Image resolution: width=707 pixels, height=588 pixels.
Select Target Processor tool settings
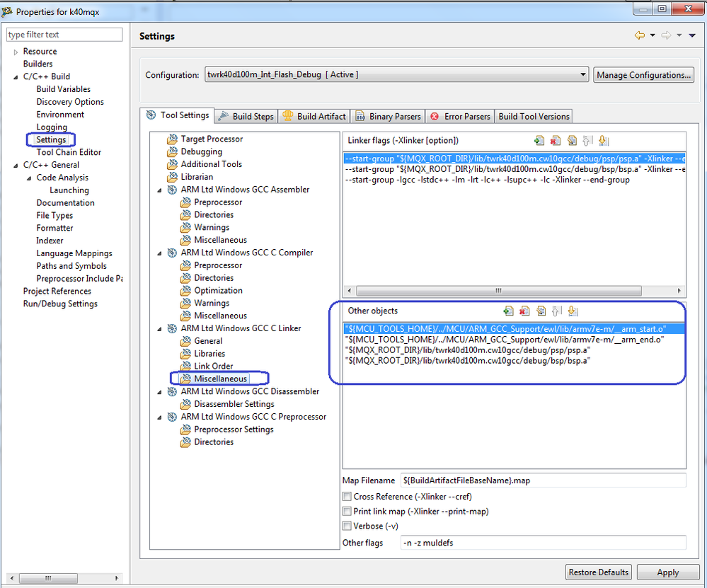coord(212,139)
